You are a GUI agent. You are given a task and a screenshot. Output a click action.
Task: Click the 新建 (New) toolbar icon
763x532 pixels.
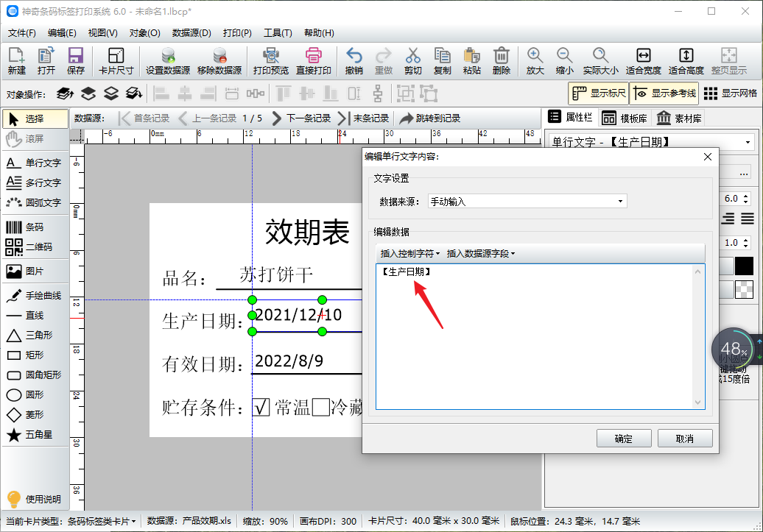click(x=16, y=61)
